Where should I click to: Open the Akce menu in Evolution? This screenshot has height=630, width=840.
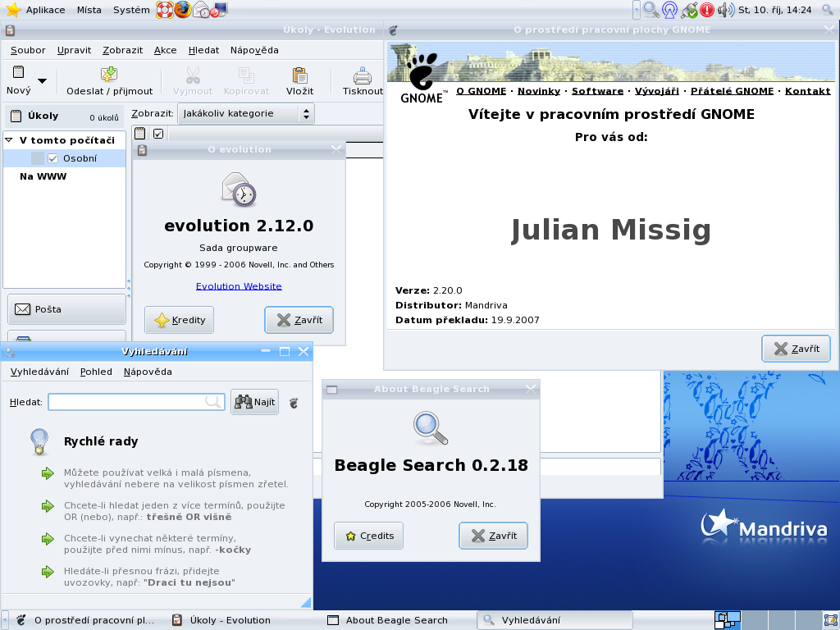point(165,50)
